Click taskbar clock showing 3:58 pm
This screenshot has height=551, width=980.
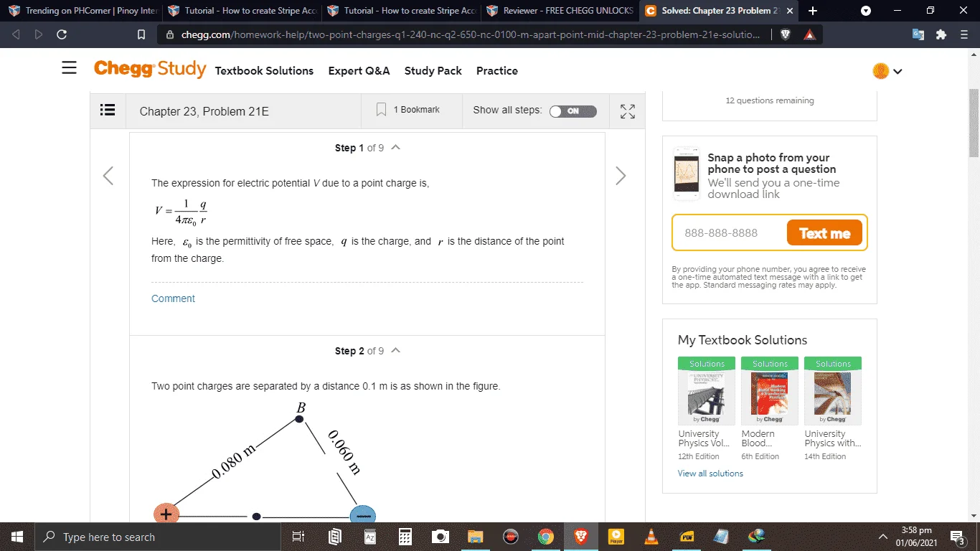918,537
